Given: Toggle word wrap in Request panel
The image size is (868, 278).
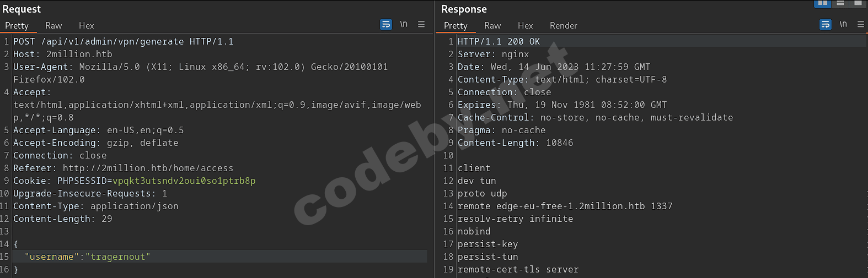Looking at the screenshot, I should click(386, 24).
